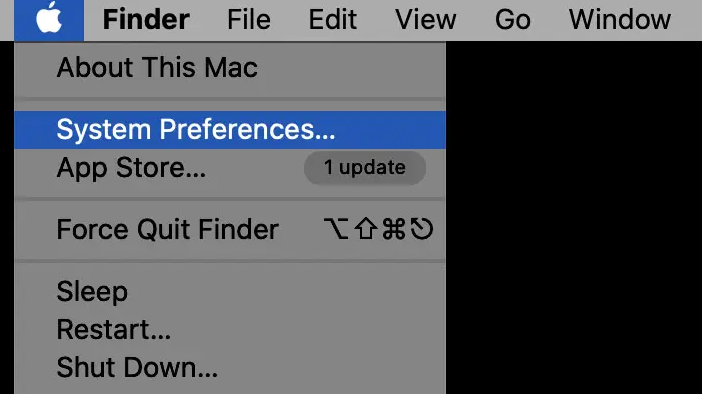
Task: Open the Finder menu
Action: [146, 20]
